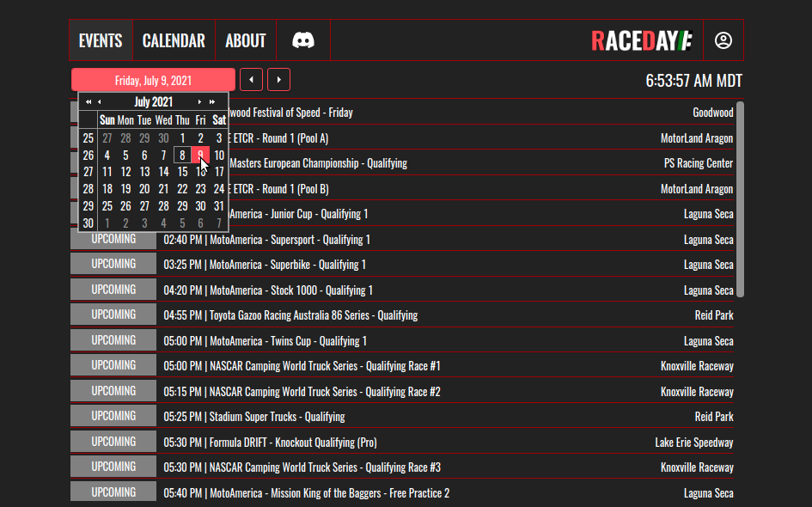Click the events list scrollbar thumb

tap(740, 199)
